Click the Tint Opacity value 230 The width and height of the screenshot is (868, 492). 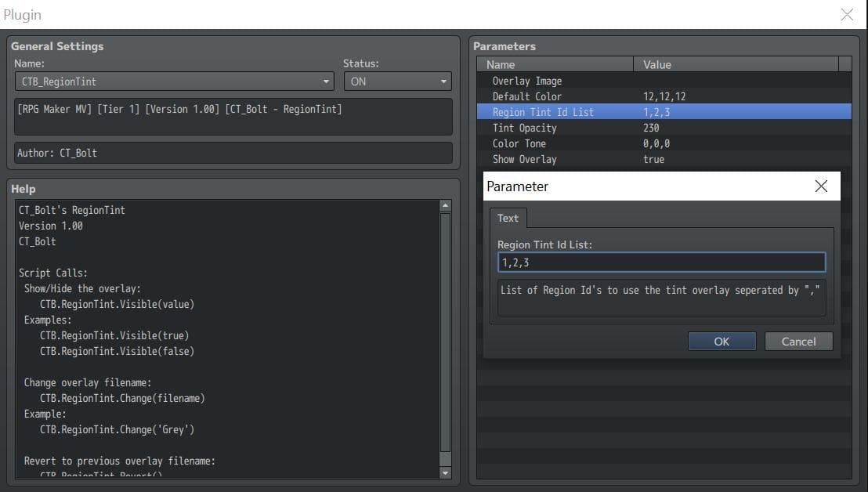pos(651,128)
